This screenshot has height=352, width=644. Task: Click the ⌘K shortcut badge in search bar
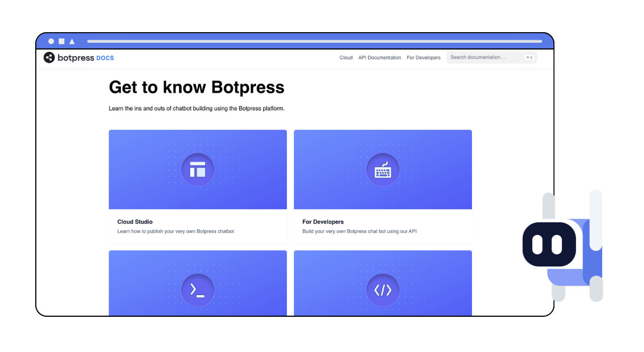tap(529, 57)
